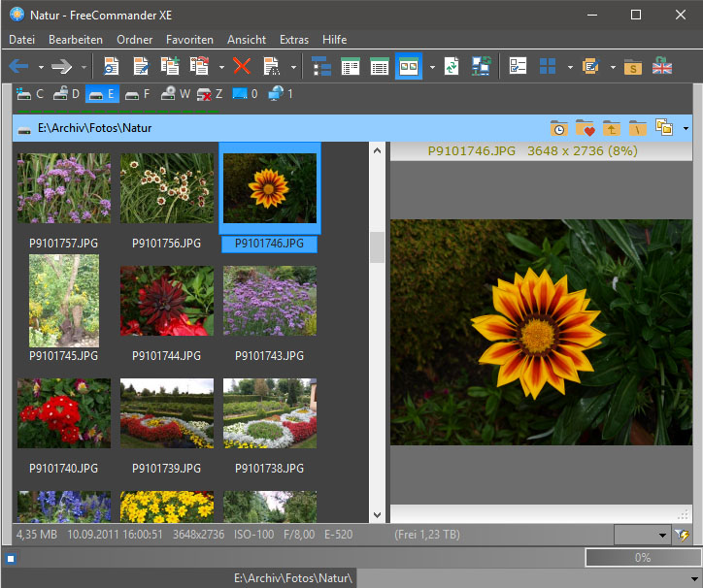Viewport: 703px width, 588px height.
Task: Click the edit file icon with pencil
Action: coord(141,66)
